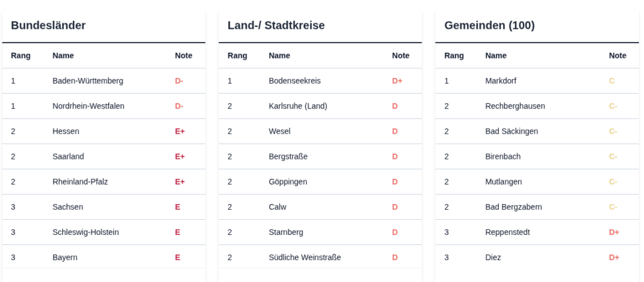Open Rheinland-Pfalz from the states list
The width and height of the screenshot is (644, 282).
pos(80,182)
